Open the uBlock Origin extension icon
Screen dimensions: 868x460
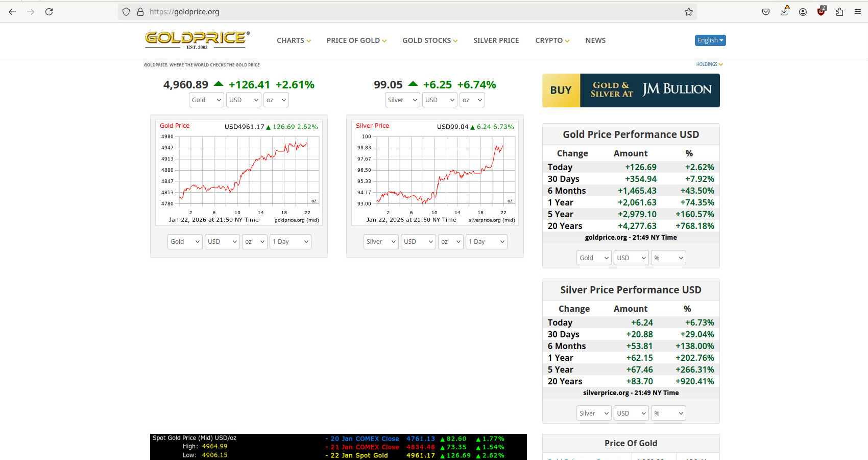tap(821, 11)
